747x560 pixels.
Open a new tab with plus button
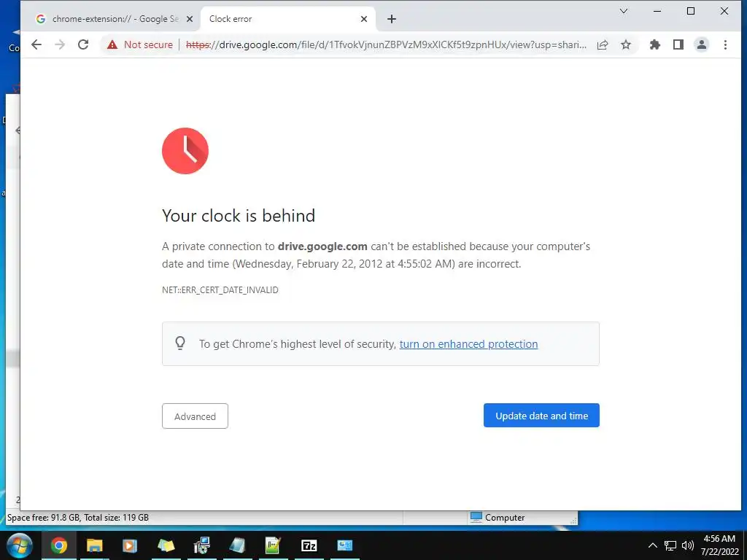click(392, 19)
